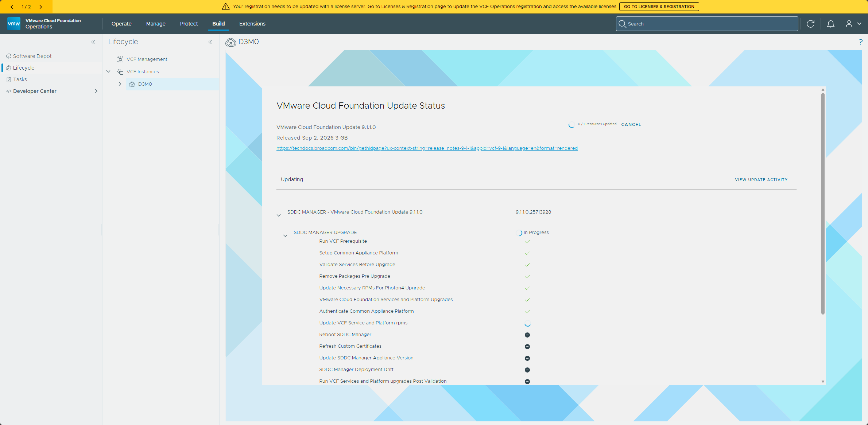Click 'Update VCF Service and Platform rpms' step
This screenshot has width=868, height=425.
[x=363, y=323]
